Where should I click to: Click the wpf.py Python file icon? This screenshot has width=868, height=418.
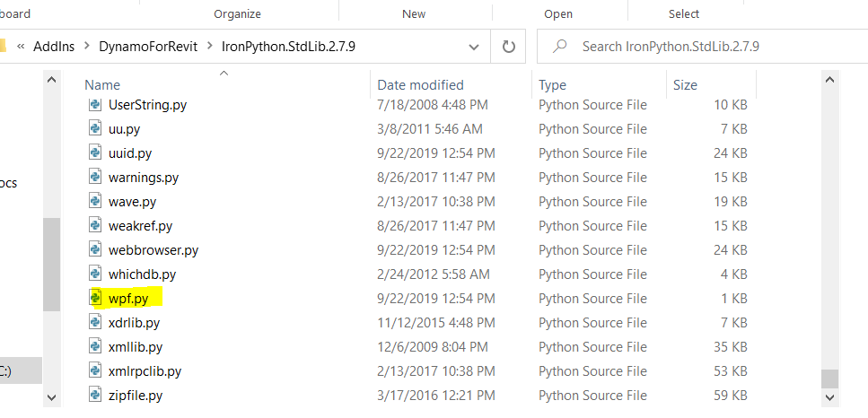click(95, 298)
